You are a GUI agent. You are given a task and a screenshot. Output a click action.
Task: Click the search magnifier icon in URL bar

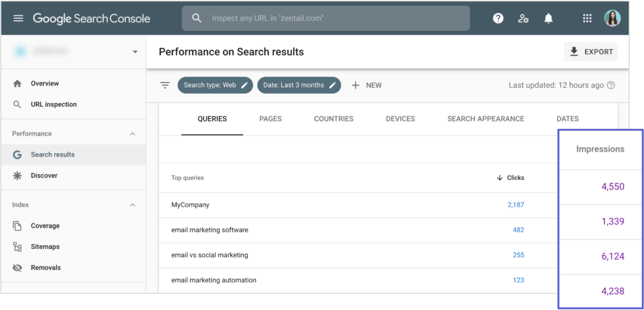[x=197, y=18]
